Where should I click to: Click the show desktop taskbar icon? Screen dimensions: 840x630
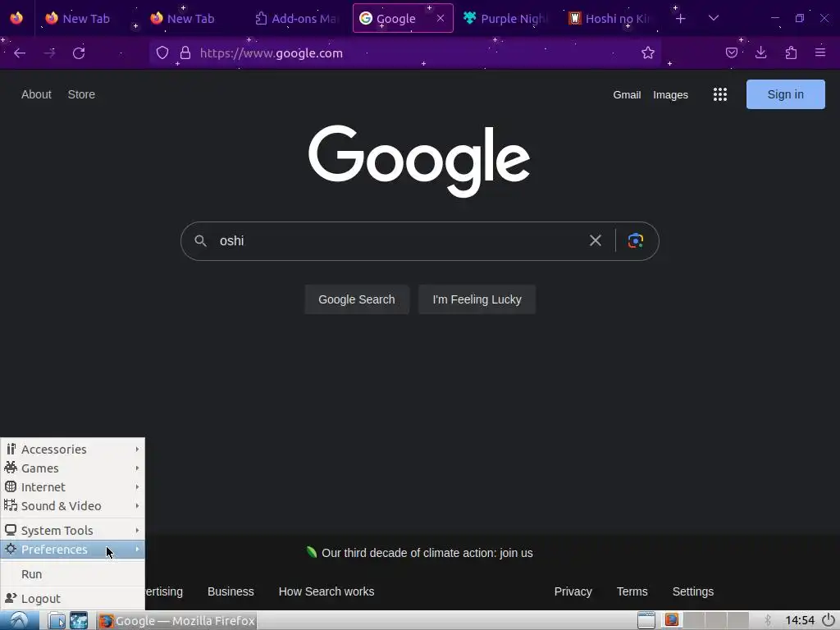[79, 620]
